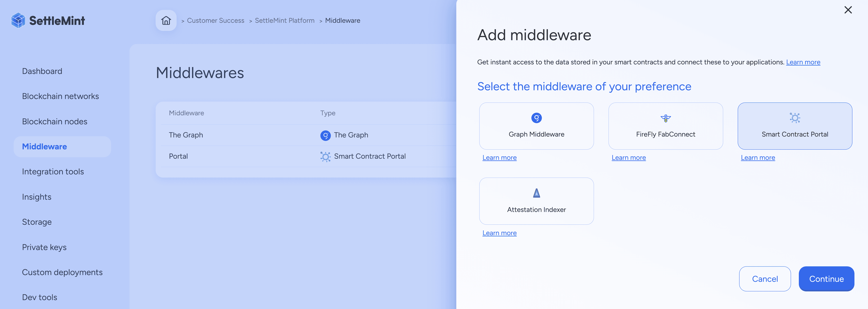
Task: Open the home breadcrumb icon
Action: coord(166,21)
